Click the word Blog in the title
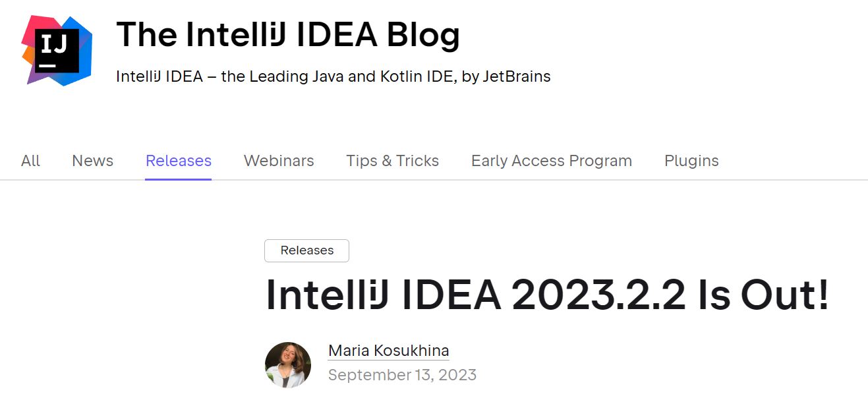 point(423,34)
